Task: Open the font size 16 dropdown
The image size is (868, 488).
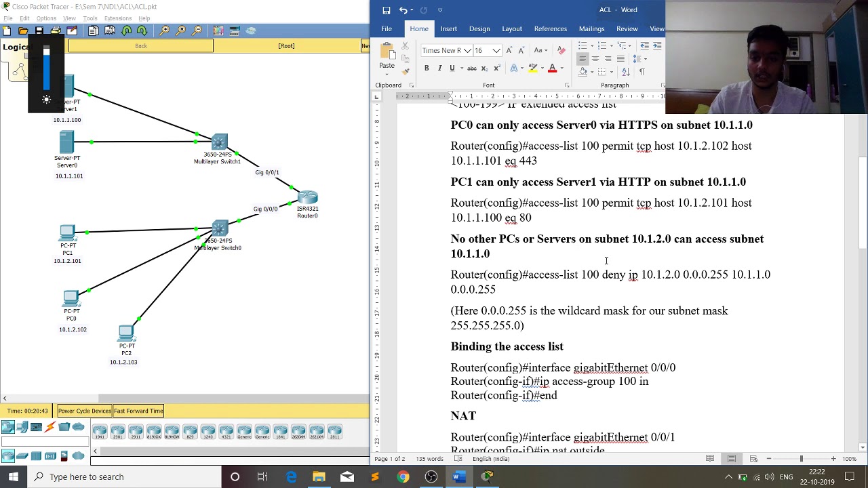Action: (x=496, y=51)
